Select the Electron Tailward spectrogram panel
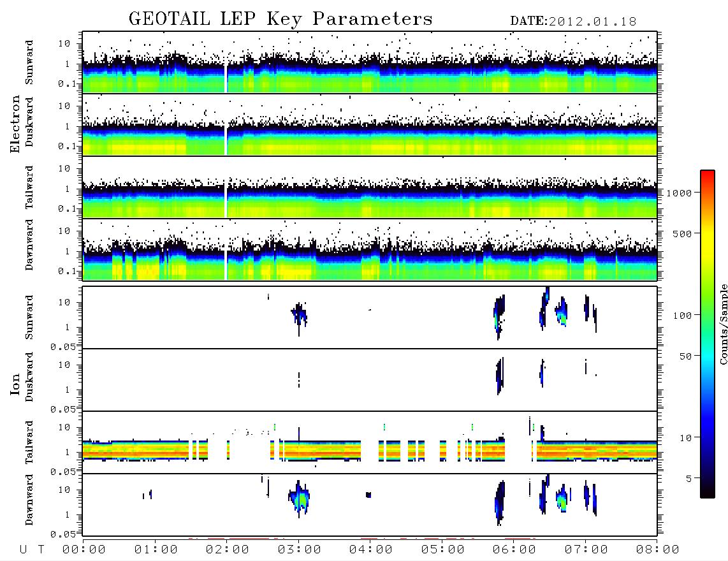The height and width of the screenshot is (561, 728). 370,187
